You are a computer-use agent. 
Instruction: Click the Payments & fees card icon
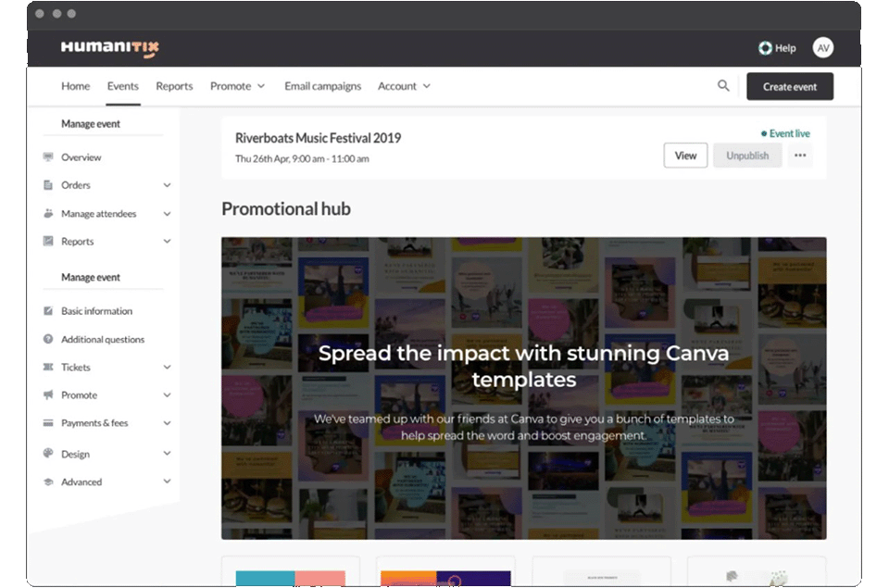point(48,423)
